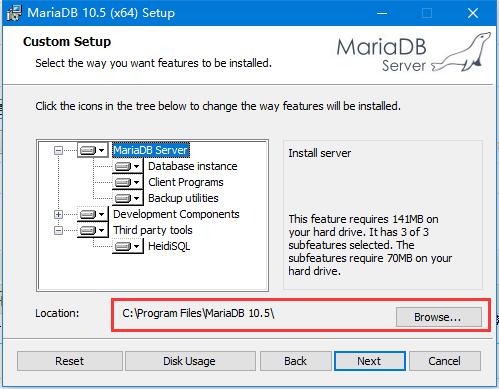This screenshot has height=389, width=499.
Task: Click the install path C:\Program Files\MariaDB 10.5\
Action: point(198,313)
